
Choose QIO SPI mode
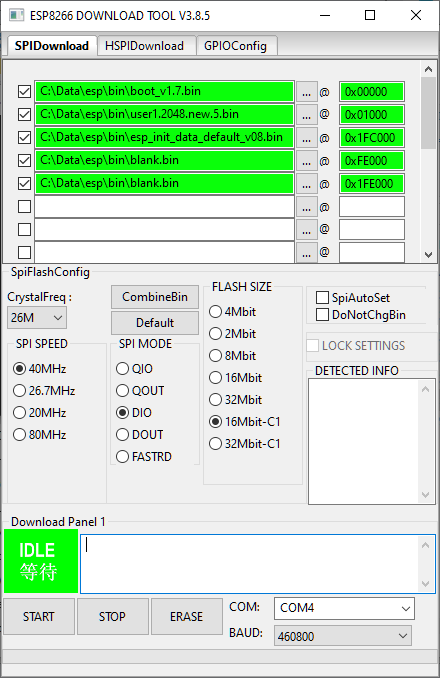point(123,369)
